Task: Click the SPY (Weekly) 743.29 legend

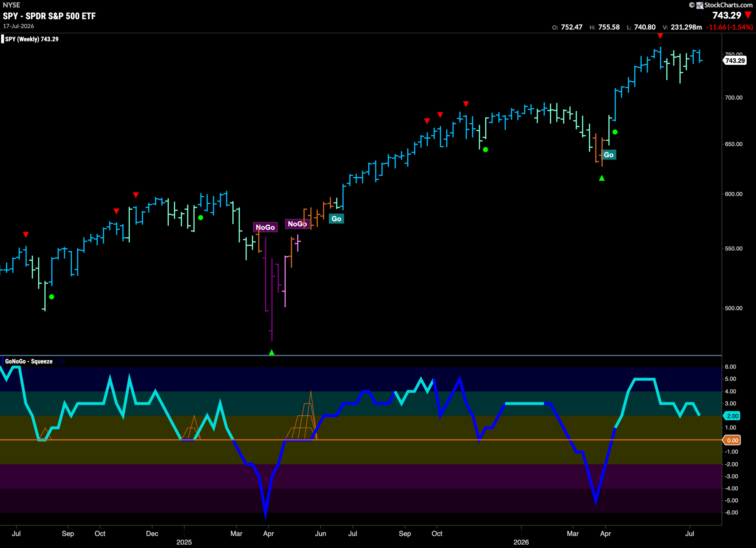Action: coord(32,39)
